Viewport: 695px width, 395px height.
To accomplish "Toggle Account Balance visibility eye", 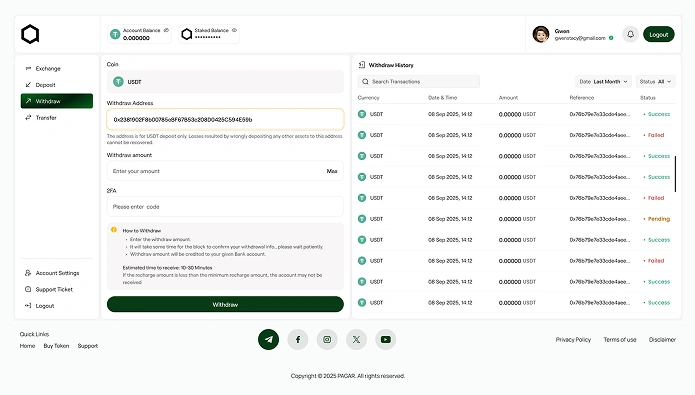I will coord(166,30).
